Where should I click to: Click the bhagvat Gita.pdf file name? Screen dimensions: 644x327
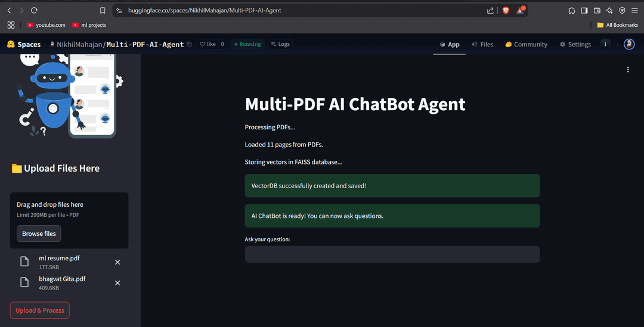click(x=62, y=279)
